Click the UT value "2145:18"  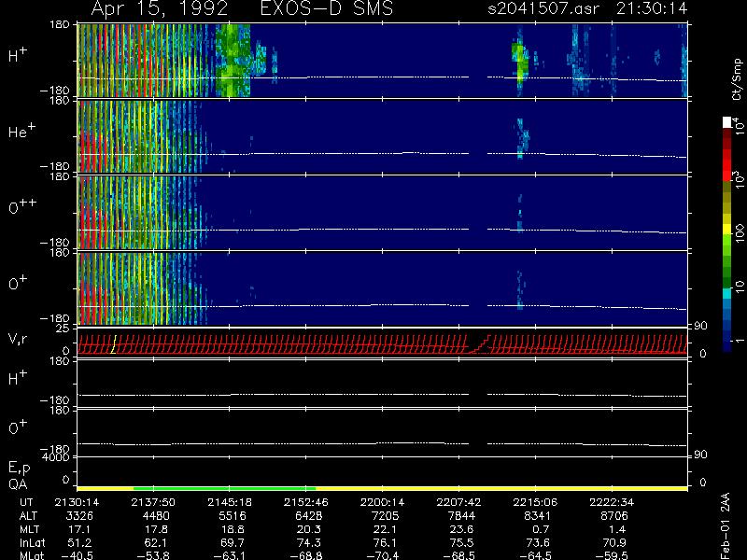(230, 502)
